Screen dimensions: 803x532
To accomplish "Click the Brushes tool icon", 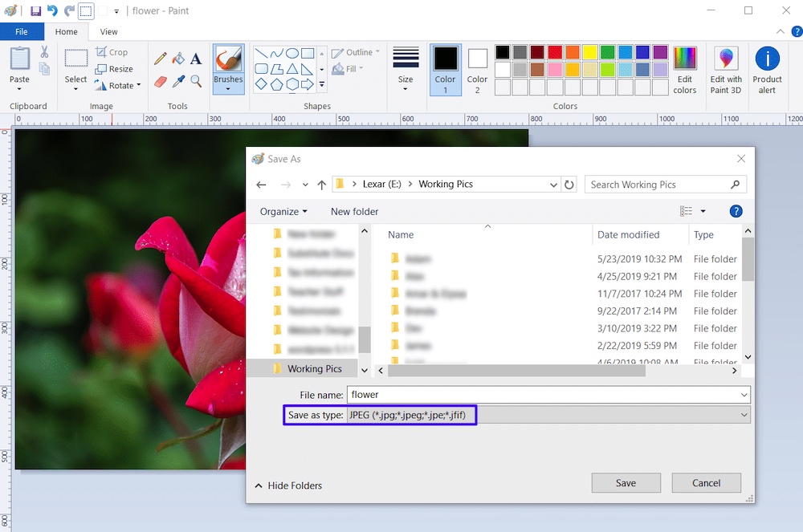I will pos(228,60).
